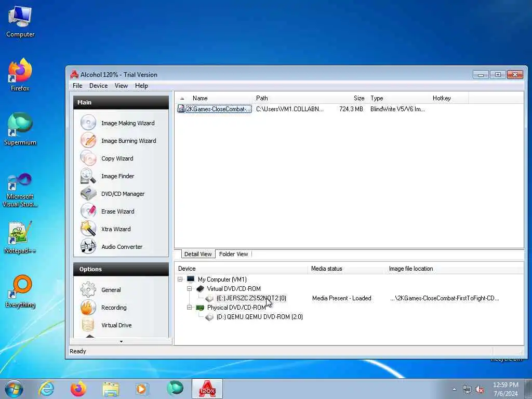Collapse the Physical DVD/CD-ROM tree node
The height and width of the screenshot is (399, 532).
tap(189, 308)
